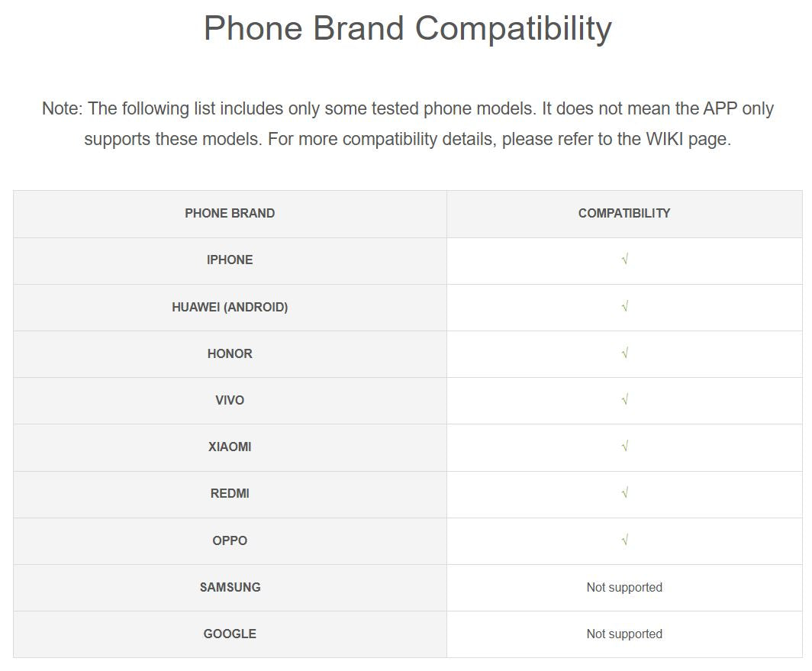Click the IPHONE brand cell

click(x=230, y=260)
